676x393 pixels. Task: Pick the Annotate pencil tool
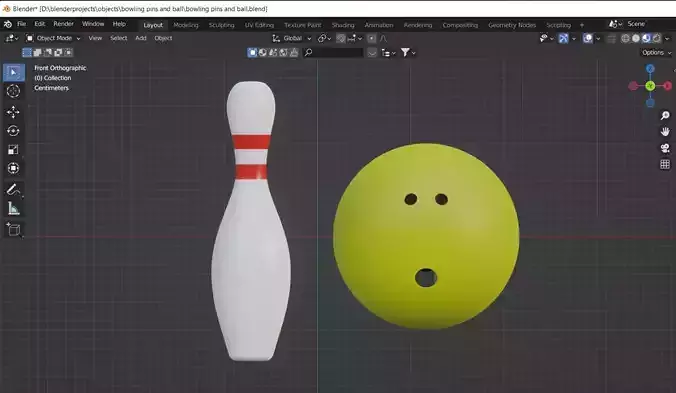(13, 190)
